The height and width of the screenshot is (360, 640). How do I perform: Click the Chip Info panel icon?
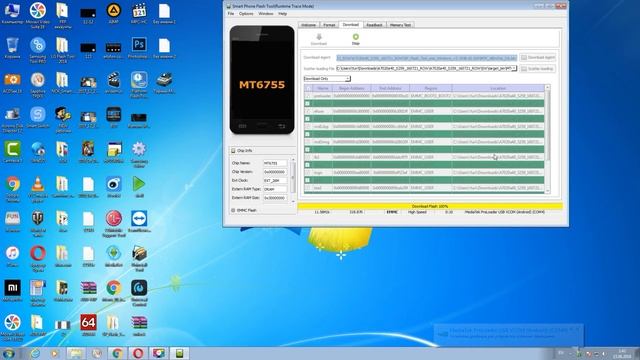tap(233, 151)
